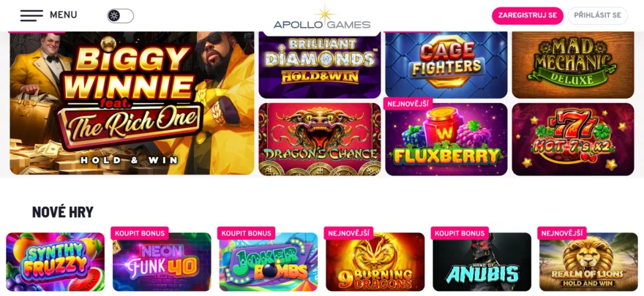
Task: Launch the 9 Burning Dragons game
Action: point(375,262)
